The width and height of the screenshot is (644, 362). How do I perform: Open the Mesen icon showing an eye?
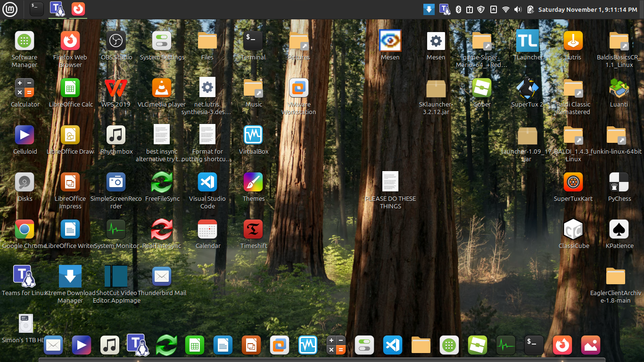(x=390, y=41)
